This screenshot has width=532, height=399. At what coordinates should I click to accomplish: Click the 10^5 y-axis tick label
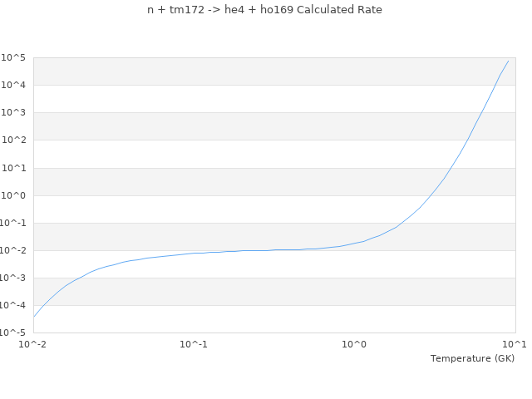pyautogui.click(x=15, y=57)
